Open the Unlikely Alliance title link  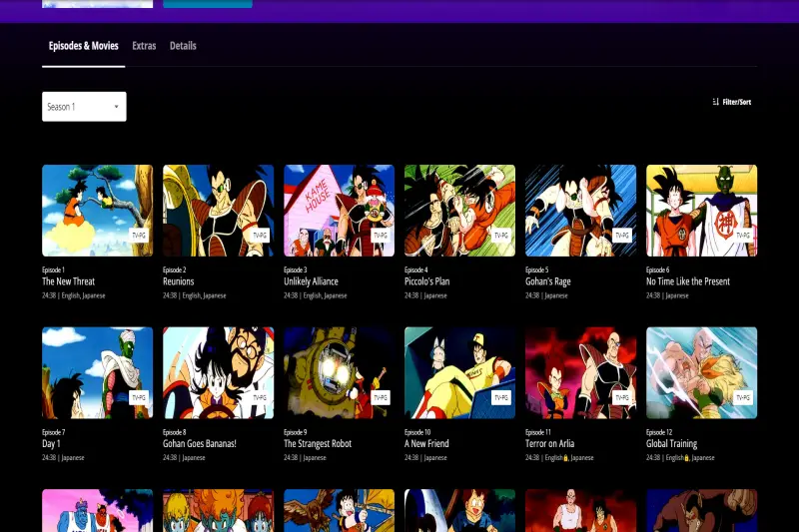[x=311, y=281]
